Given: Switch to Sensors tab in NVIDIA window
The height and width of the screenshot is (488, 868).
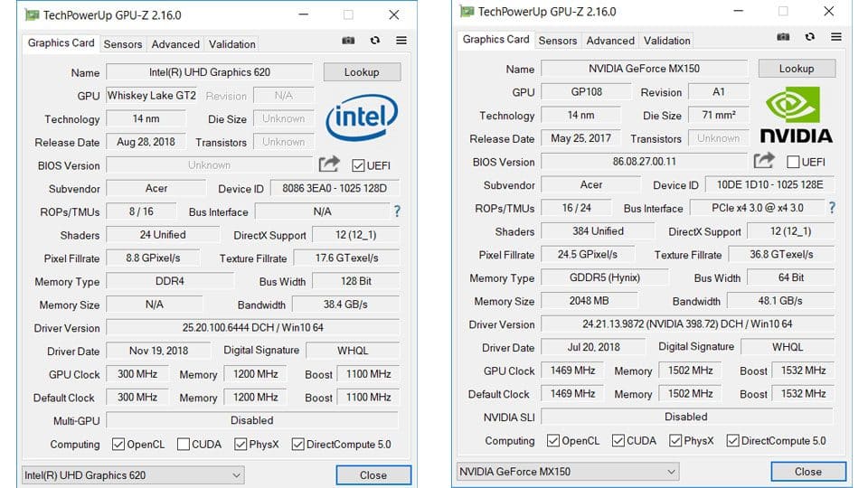Looking at the screenshot, I should 558,41.
